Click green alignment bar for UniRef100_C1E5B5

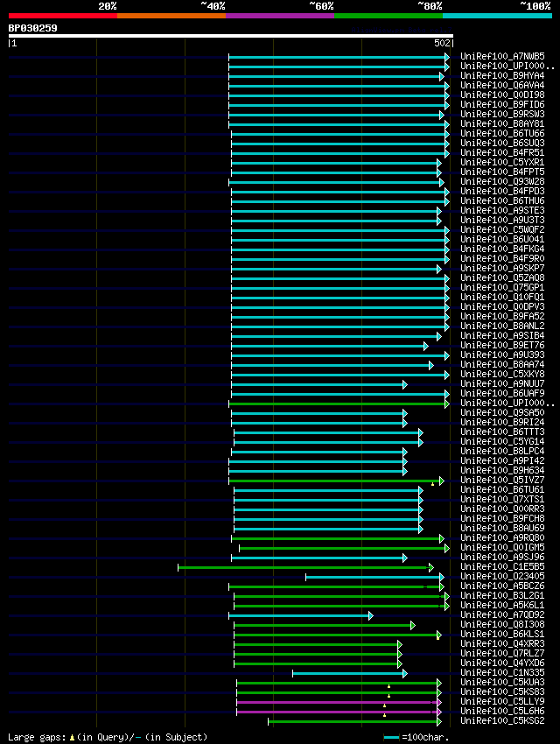(x=306, y=567)
